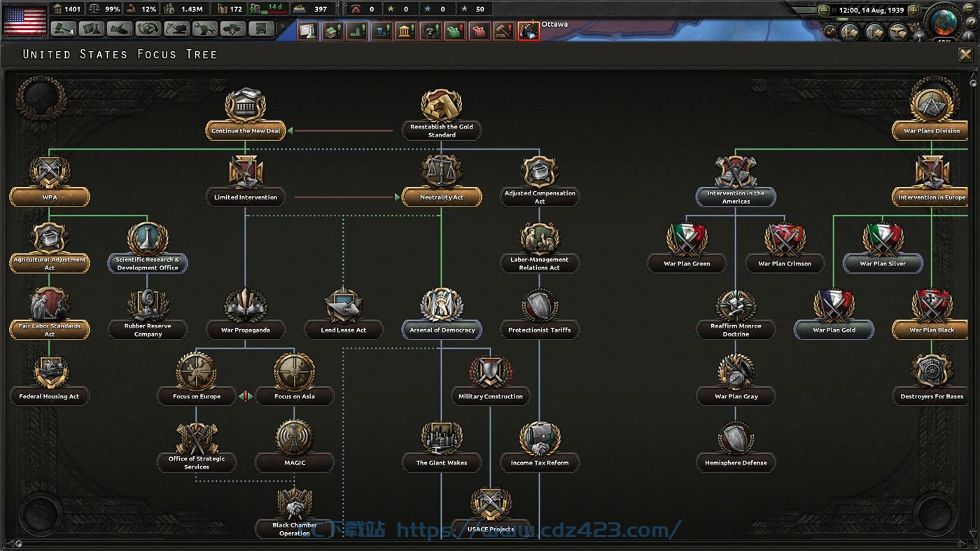The image size is (980, 551).
Task: Open the Research flask tab
Action: click(x=91, y=29)
